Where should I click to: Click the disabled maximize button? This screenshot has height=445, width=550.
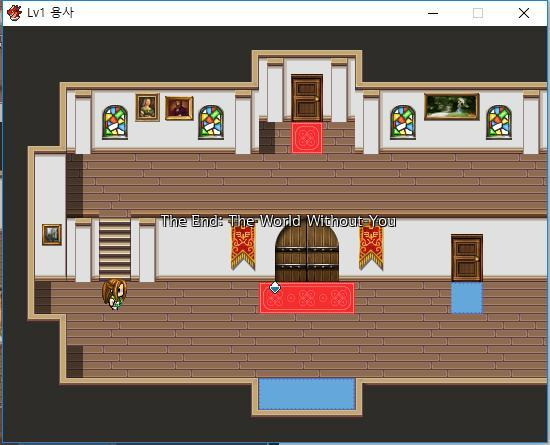[x=478, y=13]
